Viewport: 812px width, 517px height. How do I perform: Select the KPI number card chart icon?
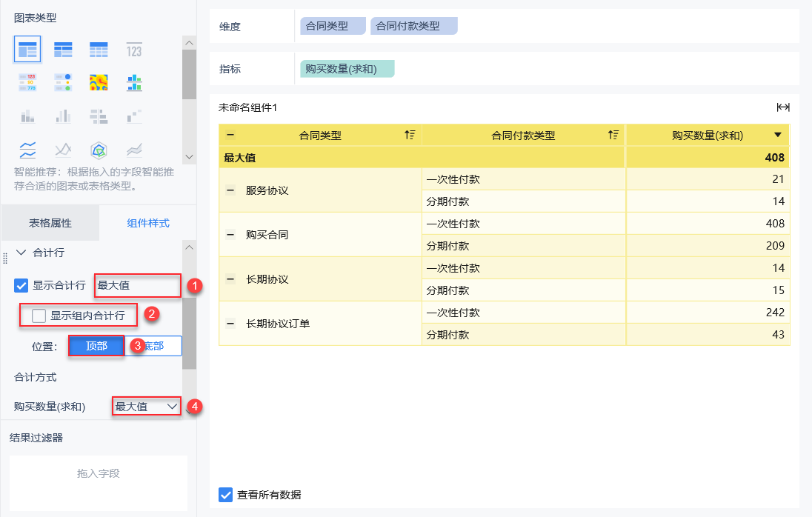(x=134, y=50)
